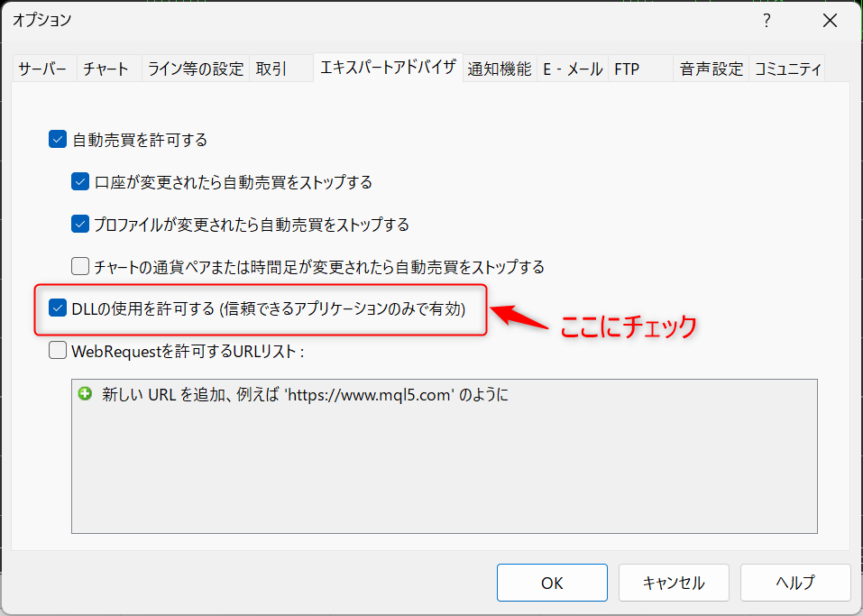Screen dimensions: 863x616
Task: Select the ライン等の設定 tab
Action: pyautogui.click(x=195, y=69)
